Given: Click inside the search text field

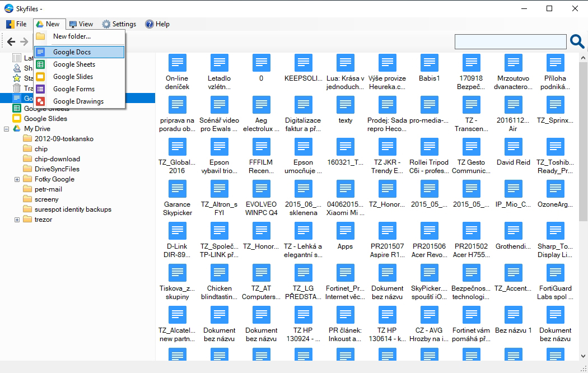Looking at the screenshot, I should pyautogui.click(x=510, y=41).
